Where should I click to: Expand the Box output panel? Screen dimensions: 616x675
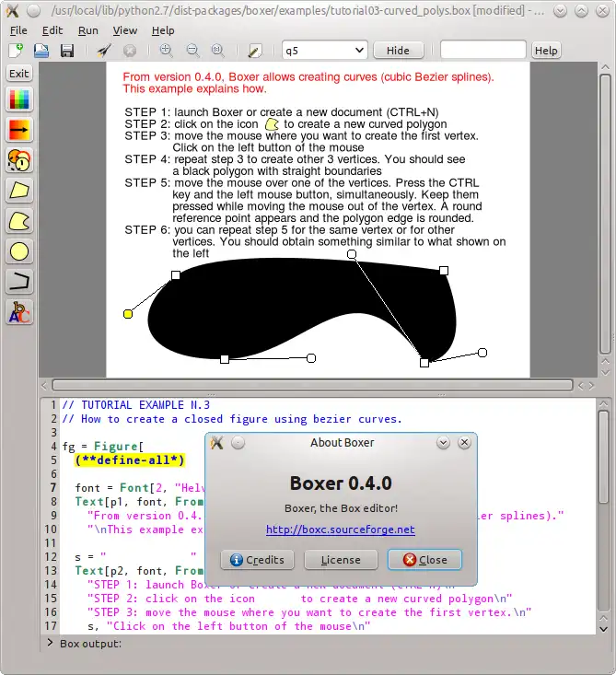pos(51,643)
